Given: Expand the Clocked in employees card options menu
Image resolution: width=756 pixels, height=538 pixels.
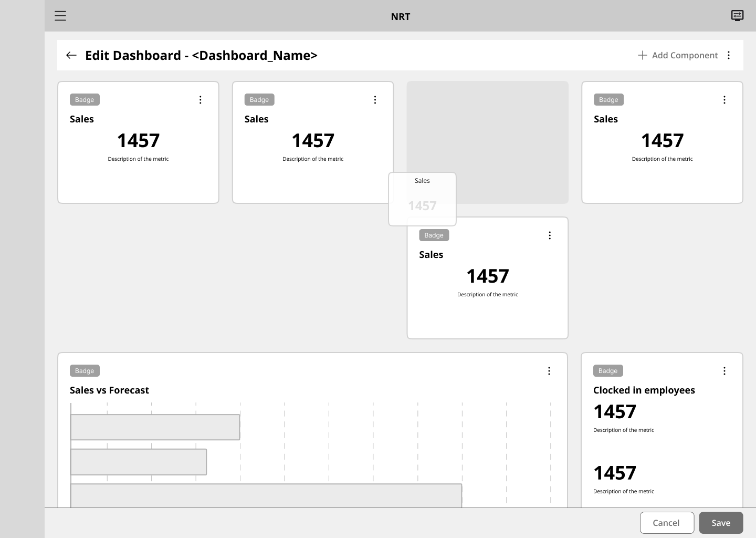Looking at the screenshot, I should [x=724, y=371].
